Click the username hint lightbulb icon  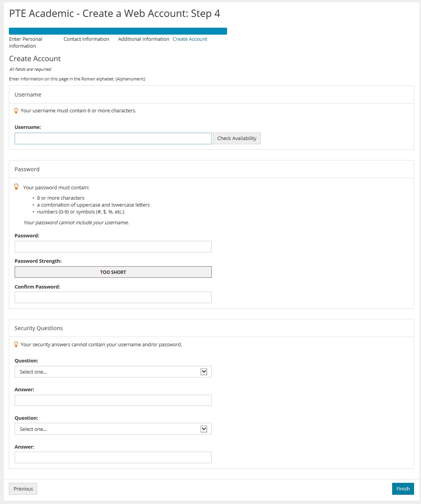pos(16,111)
